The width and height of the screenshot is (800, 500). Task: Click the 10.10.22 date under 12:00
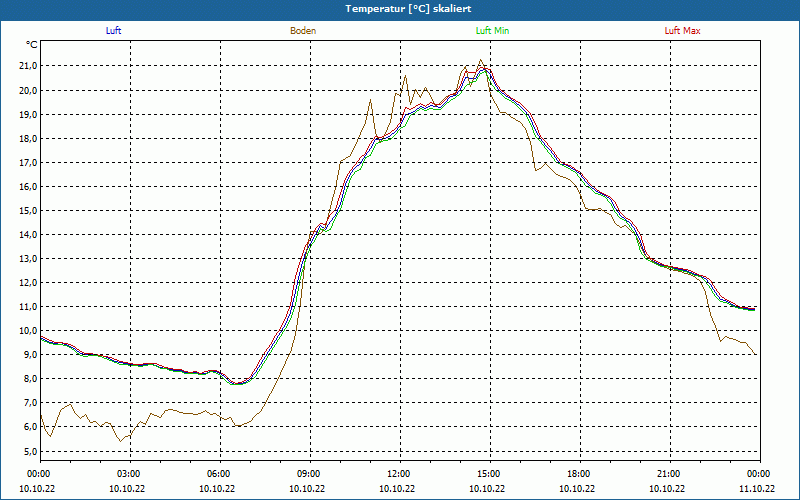tap(397, 488)
